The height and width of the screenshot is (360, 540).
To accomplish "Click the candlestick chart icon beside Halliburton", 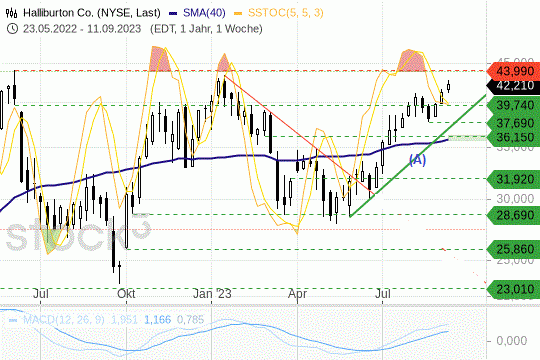I will click(x=11, y=13).
